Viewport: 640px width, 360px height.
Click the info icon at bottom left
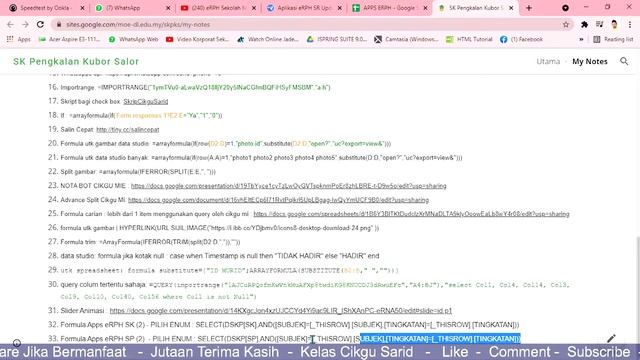17,343
